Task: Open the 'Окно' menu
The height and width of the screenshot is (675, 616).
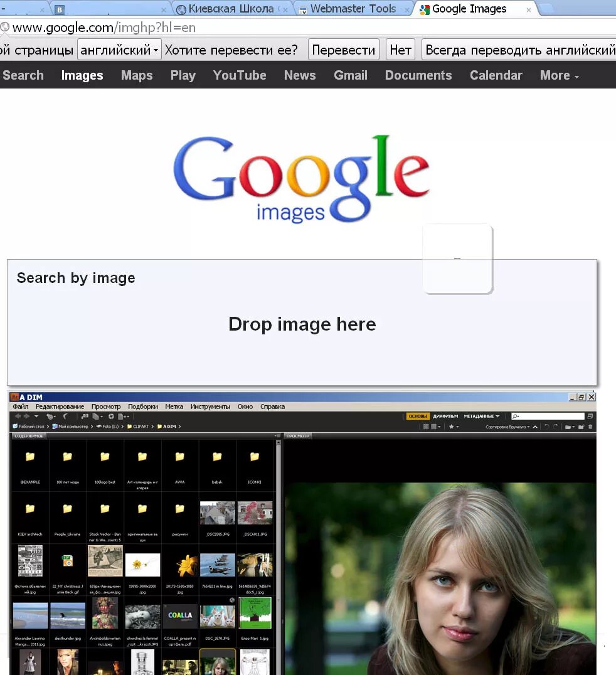Action: tap(245, 407)
